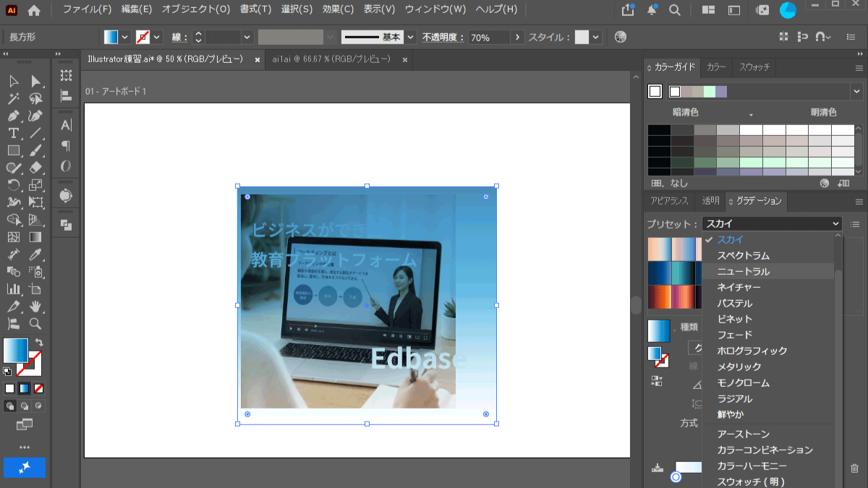Select the Magic Wand tool

13,98
